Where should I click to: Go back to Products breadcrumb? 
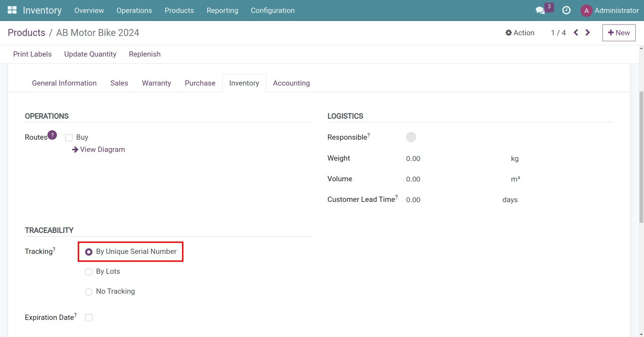(27, 32)
